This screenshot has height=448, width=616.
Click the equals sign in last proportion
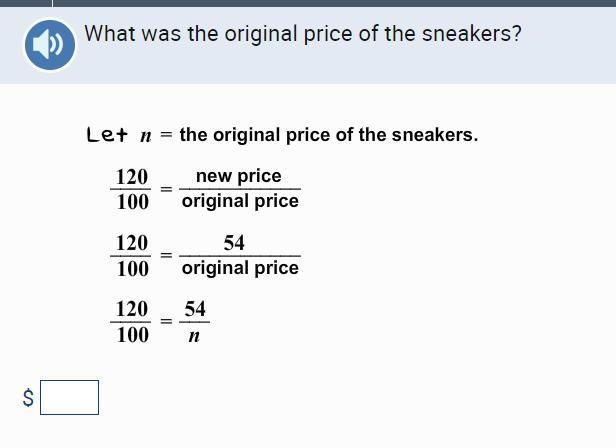click(166, 321)
